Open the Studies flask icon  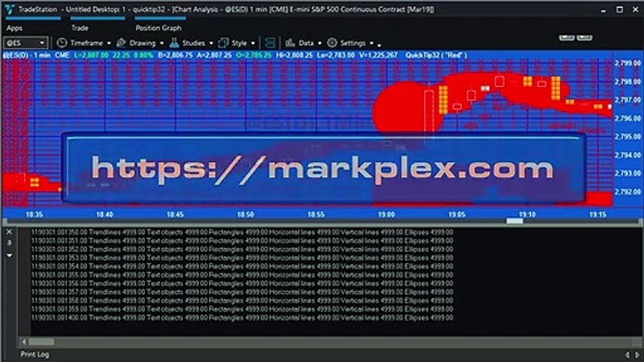click(x=174, y=43)
